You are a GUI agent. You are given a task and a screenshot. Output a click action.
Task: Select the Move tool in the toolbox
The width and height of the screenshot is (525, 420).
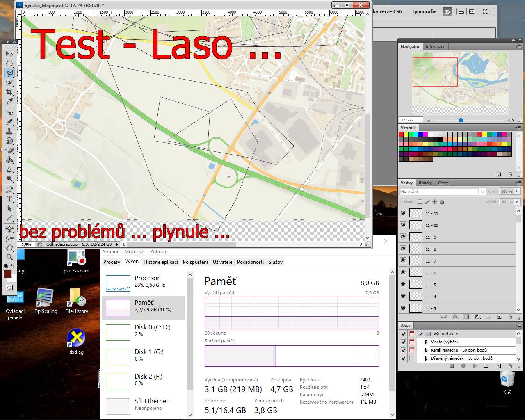click(9, 54)
